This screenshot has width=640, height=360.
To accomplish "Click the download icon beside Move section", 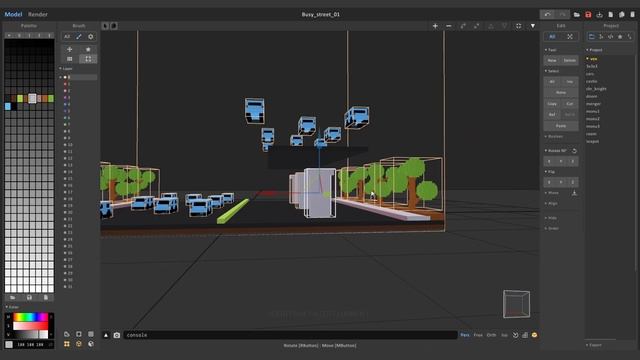I will click(x=574, y=193).
